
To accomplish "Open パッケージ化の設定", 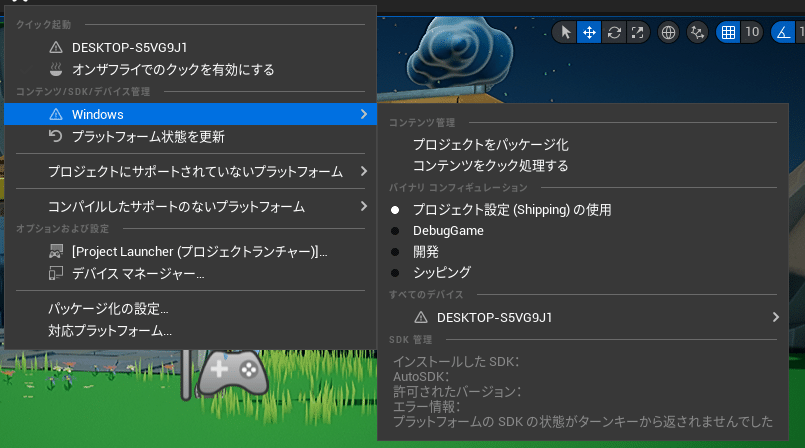I will 190,308.
